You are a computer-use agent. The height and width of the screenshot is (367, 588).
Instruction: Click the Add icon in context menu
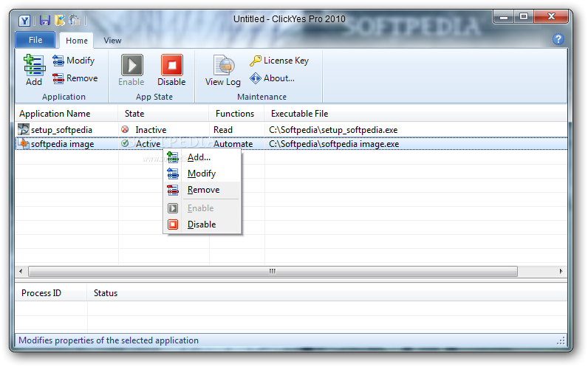point(173,157)
